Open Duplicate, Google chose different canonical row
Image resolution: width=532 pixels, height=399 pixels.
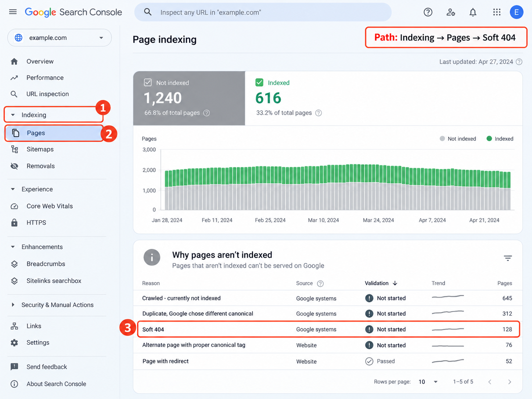(x=328, y=314)
